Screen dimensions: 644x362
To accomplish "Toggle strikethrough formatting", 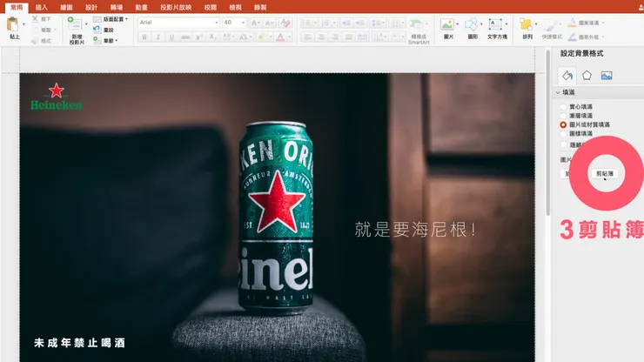I will point(185,37).
